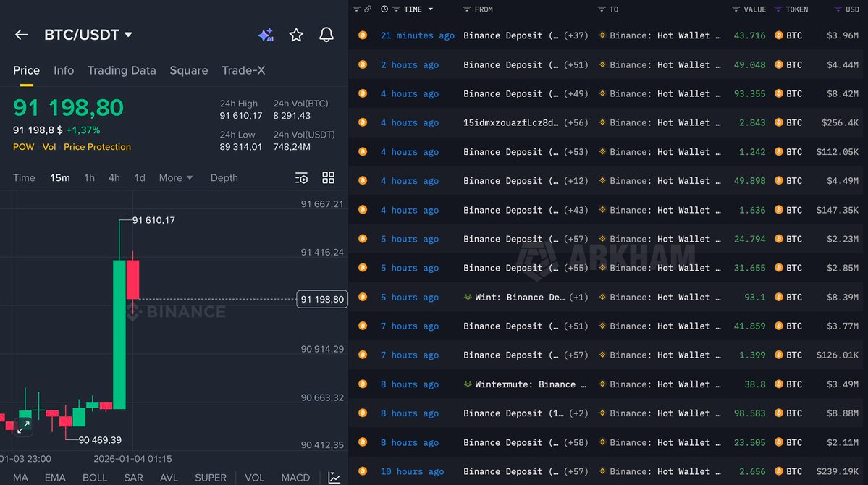Select the 4h chart interval
The width and height of the screenshot is (868, 485).
click(114, 178)
